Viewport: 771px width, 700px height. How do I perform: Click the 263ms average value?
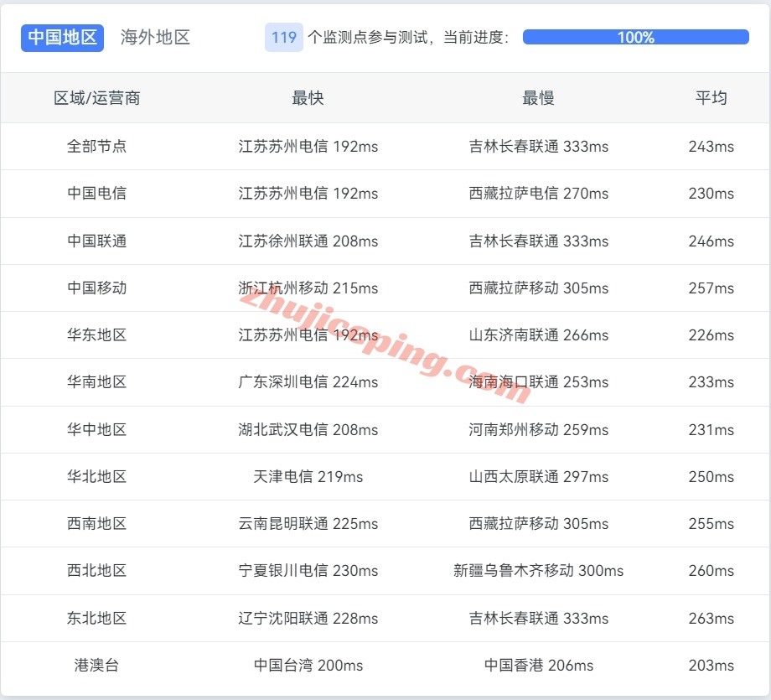tap(711, 619)
